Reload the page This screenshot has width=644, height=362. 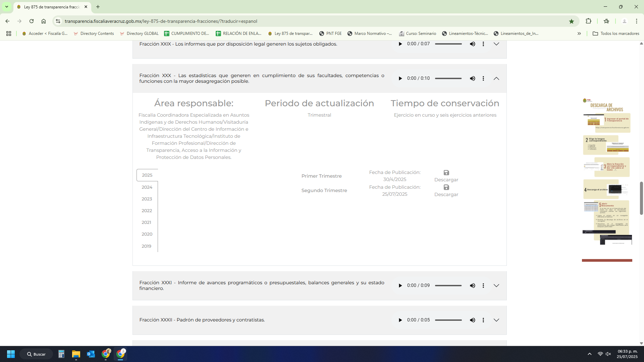(32, 21)
